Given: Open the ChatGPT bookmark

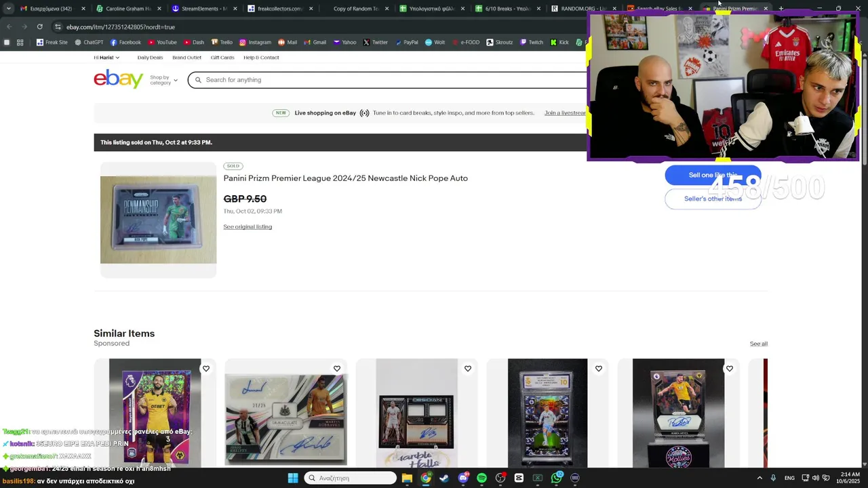Looking at the screenshot, I should 88,42.
